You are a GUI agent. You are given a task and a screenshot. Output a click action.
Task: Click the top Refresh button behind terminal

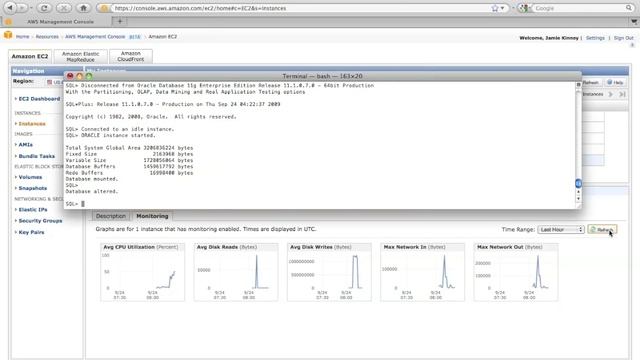click(x=591, y=82)
